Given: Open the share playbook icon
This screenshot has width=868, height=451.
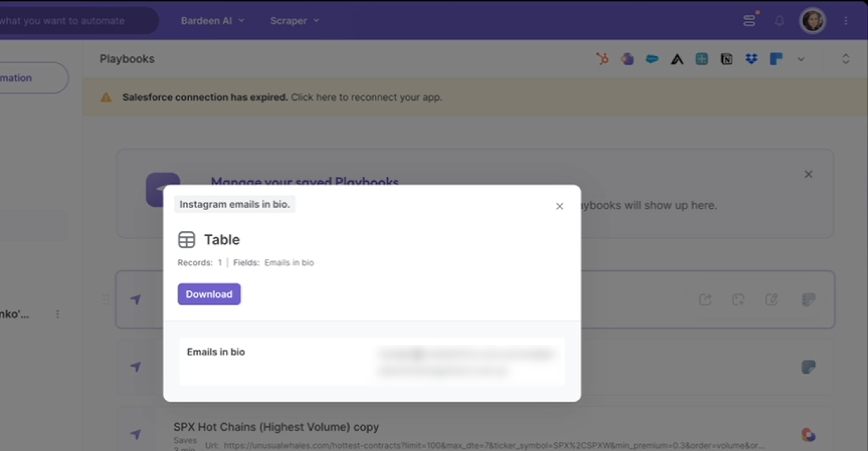Looking at the screenshot, I should click(706, 300).
